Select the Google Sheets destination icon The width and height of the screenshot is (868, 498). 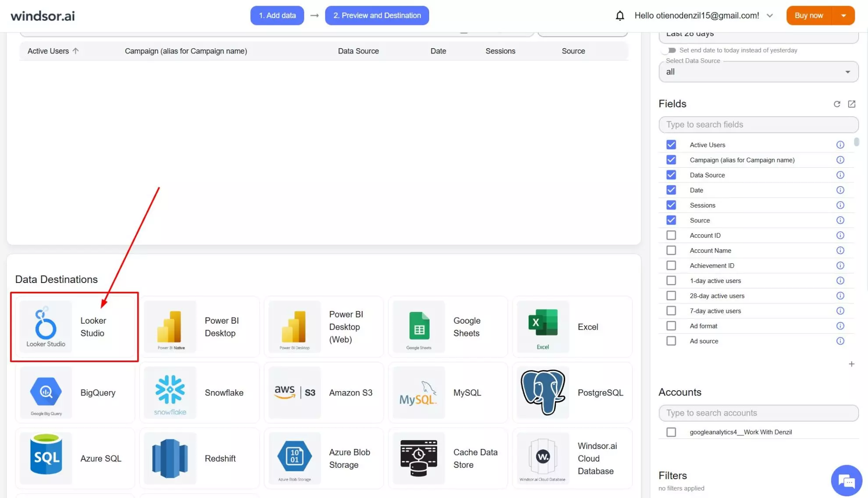419,327
